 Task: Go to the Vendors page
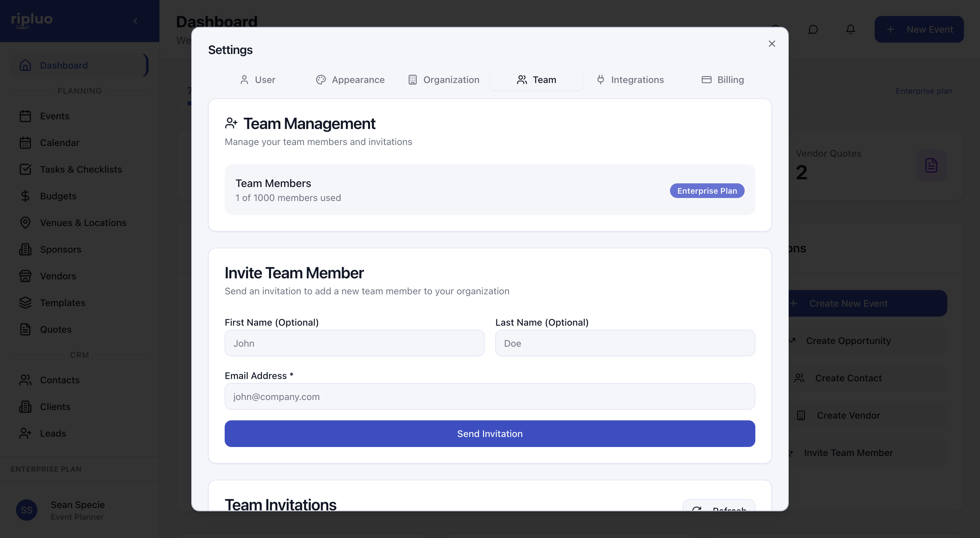coord(80,276)
